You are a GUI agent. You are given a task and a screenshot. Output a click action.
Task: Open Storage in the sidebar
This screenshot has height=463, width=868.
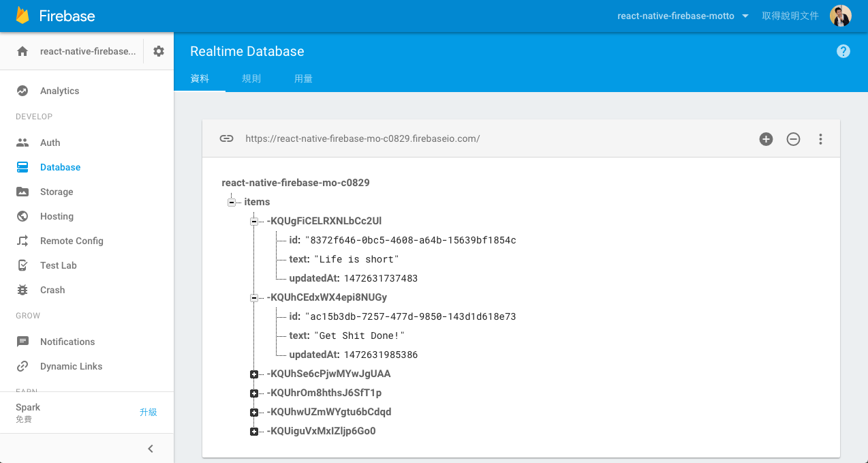pyautogui.click(x=56, y=192)
